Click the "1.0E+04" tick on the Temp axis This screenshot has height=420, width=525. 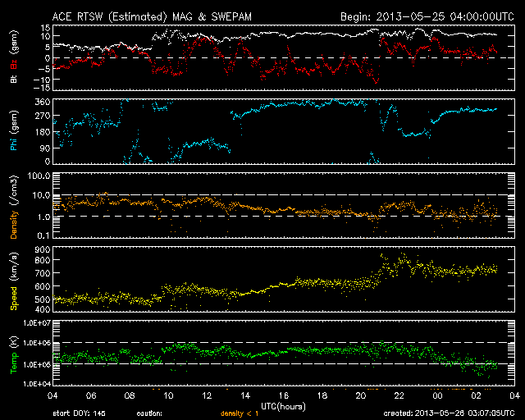coord(37,384)
